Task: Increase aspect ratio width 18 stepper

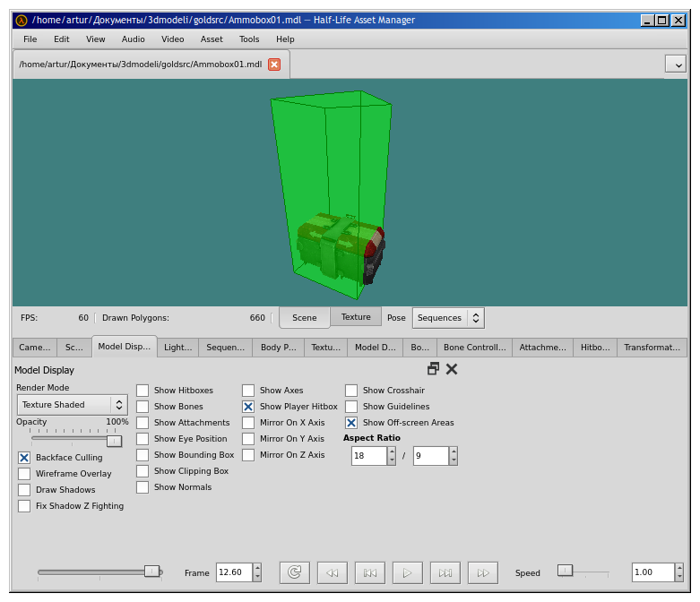Action: click(x=392, y=451)
